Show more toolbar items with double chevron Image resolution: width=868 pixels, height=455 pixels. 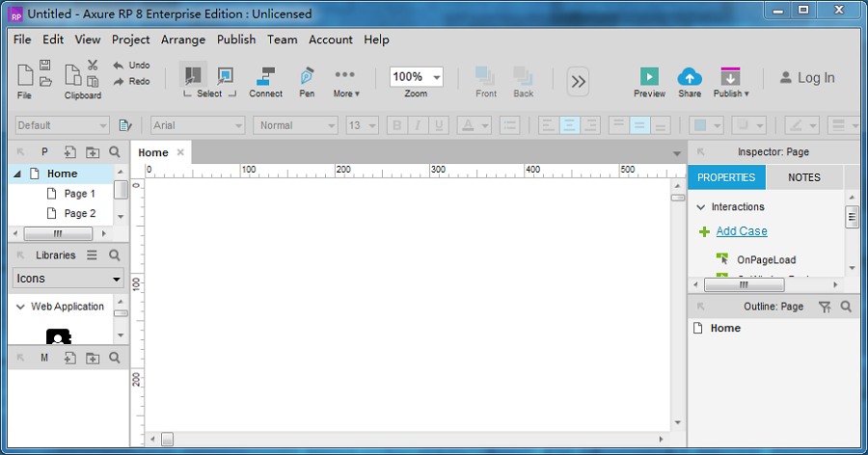pyautogui.click(x=578, y=81)
